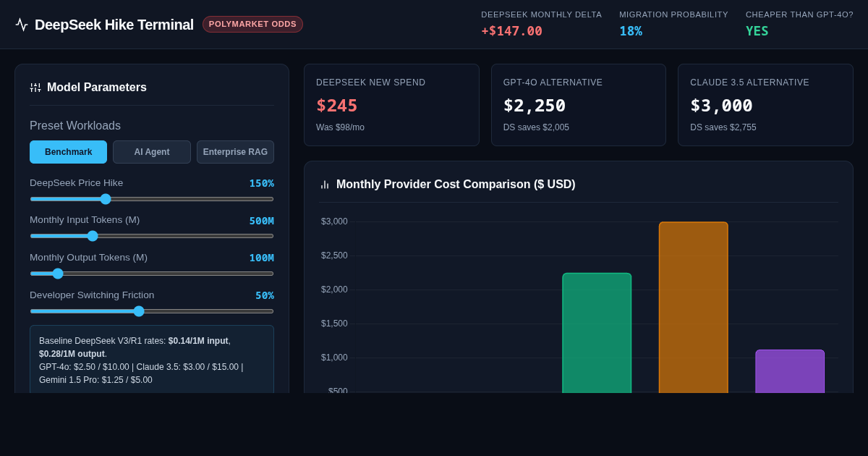The width and height of the screenshot is (868, 456).
Task: Click the 'DS saves $2,755' text
Action: 723,127
